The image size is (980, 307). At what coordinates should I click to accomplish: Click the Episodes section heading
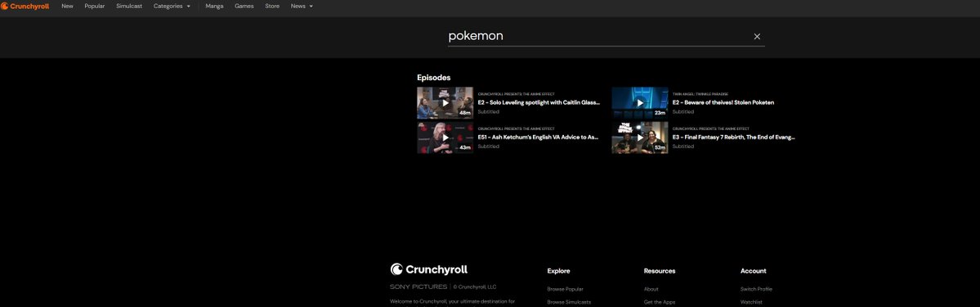pyautogui.click(x=434, y=77)
